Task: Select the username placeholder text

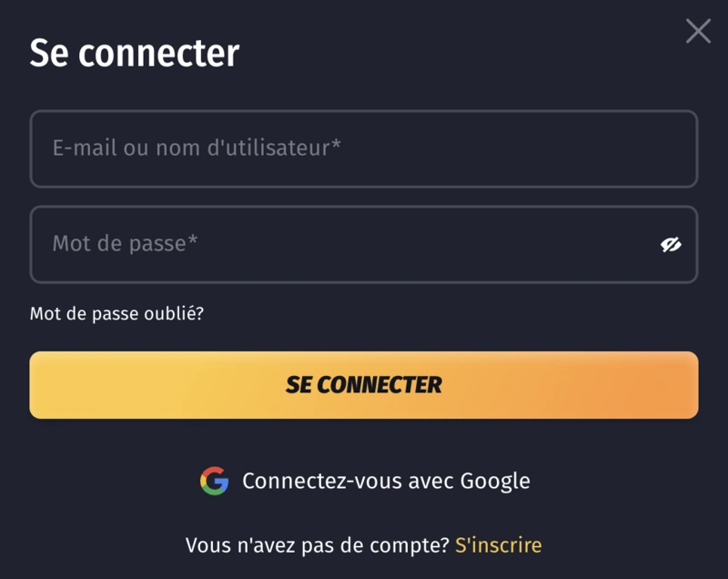Action: point(197,147)
